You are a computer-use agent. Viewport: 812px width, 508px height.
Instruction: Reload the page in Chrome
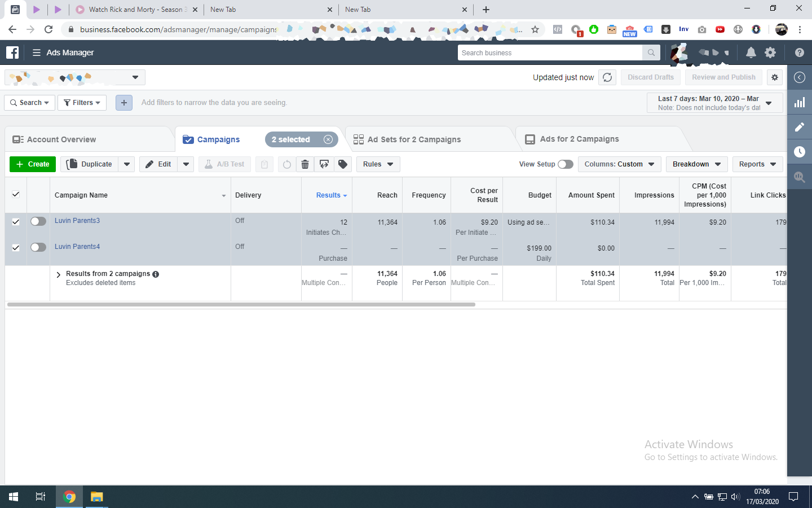click(48, 29)
